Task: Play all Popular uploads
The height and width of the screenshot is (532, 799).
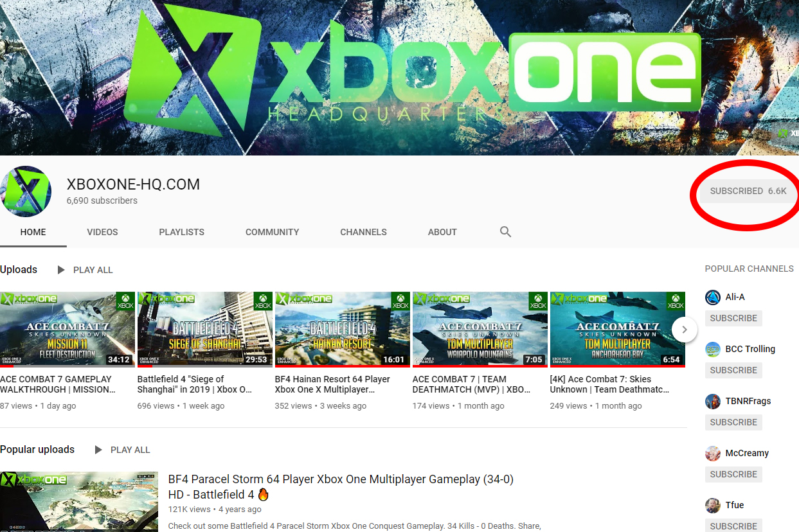Action: click(x=123, y=450)
